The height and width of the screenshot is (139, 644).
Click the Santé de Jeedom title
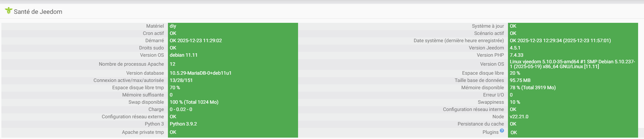pos(38,12)
